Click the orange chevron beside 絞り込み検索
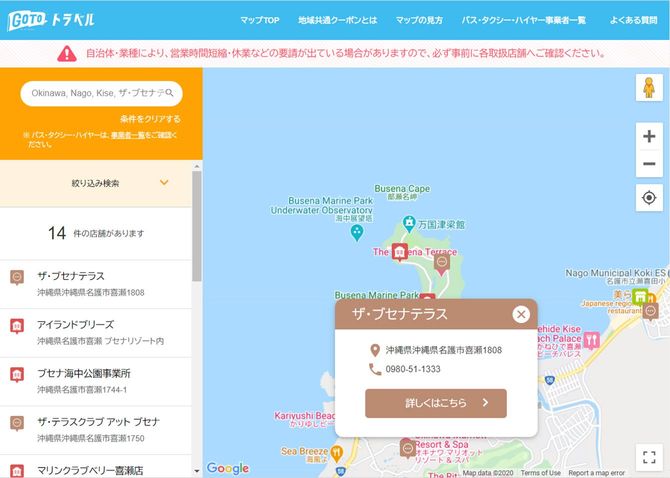 coord(164,182)
